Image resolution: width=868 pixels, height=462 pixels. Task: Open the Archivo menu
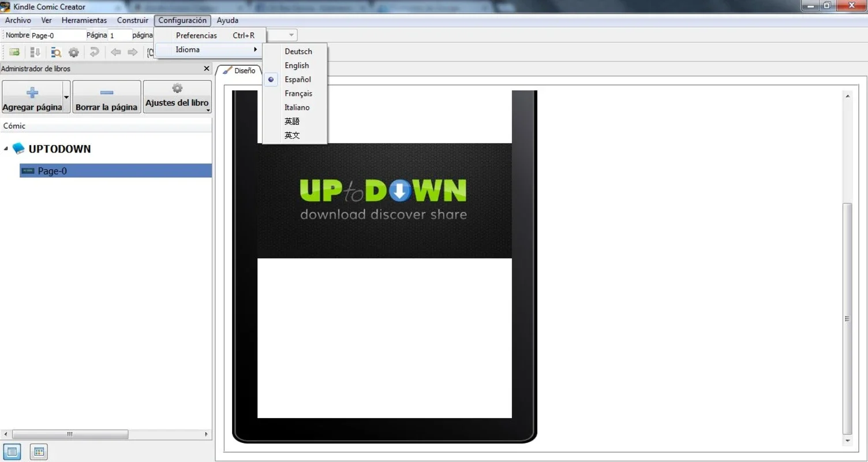pyautogui.click(x=18, y=20)
